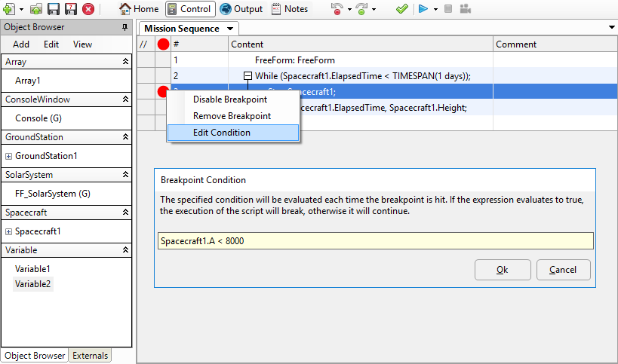
Task: Toggle the breakpoint on line 3
Action: [163, 92]
